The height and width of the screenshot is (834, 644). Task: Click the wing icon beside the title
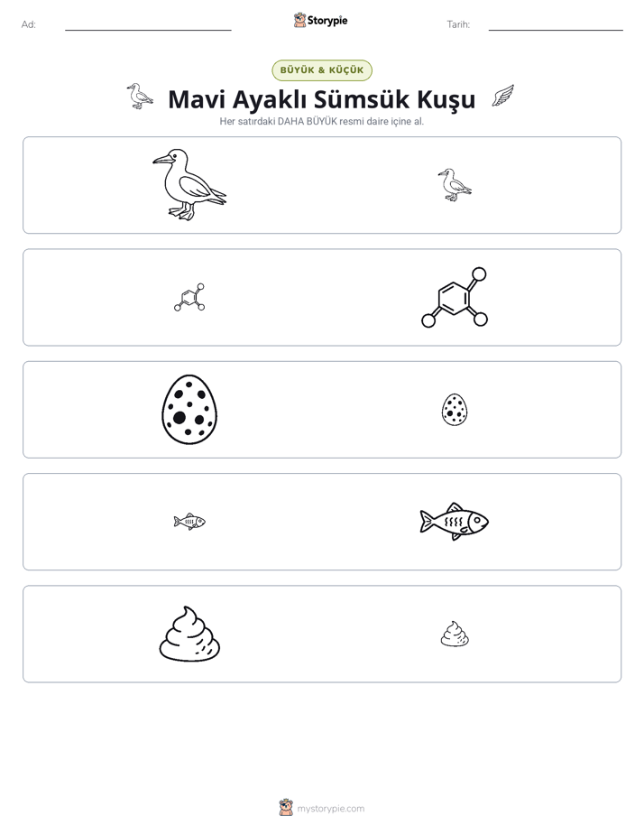pos(502,96)
